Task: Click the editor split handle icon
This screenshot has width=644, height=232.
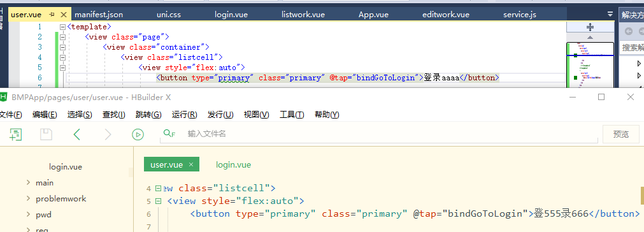Action: (x=590, y=27)
